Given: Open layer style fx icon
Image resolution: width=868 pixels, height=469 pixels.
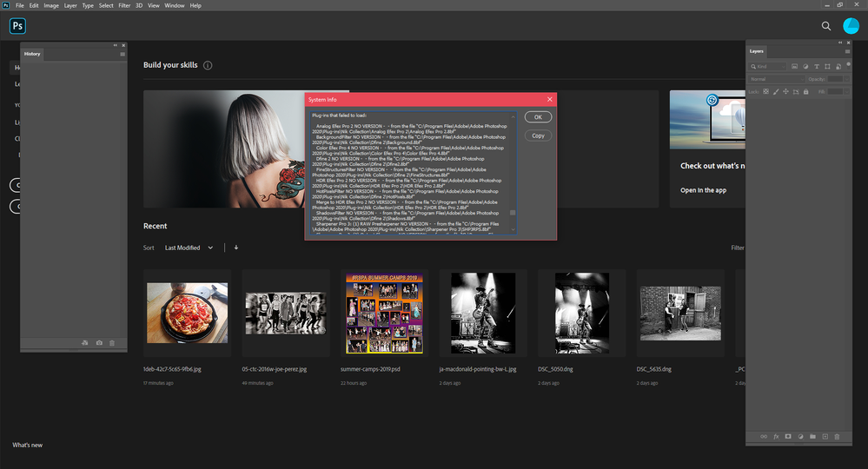Looking at the screenshot, I should [x=776, y=436].
